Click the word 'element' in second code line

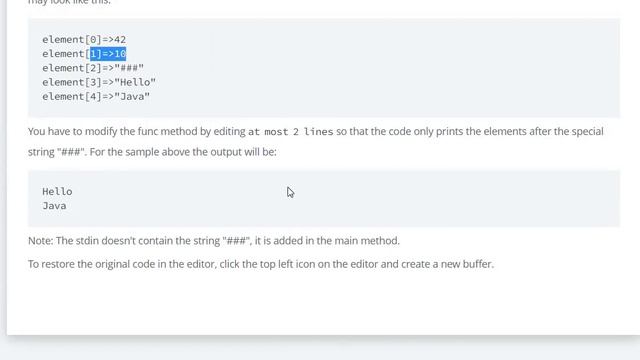(63, 53)
